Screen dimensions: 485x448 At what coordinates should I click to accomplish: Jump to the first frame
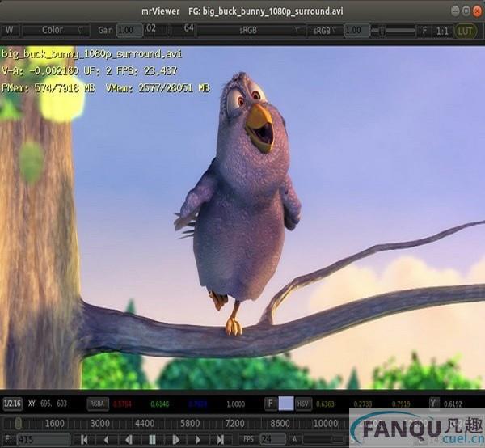[x=84, y=440]
